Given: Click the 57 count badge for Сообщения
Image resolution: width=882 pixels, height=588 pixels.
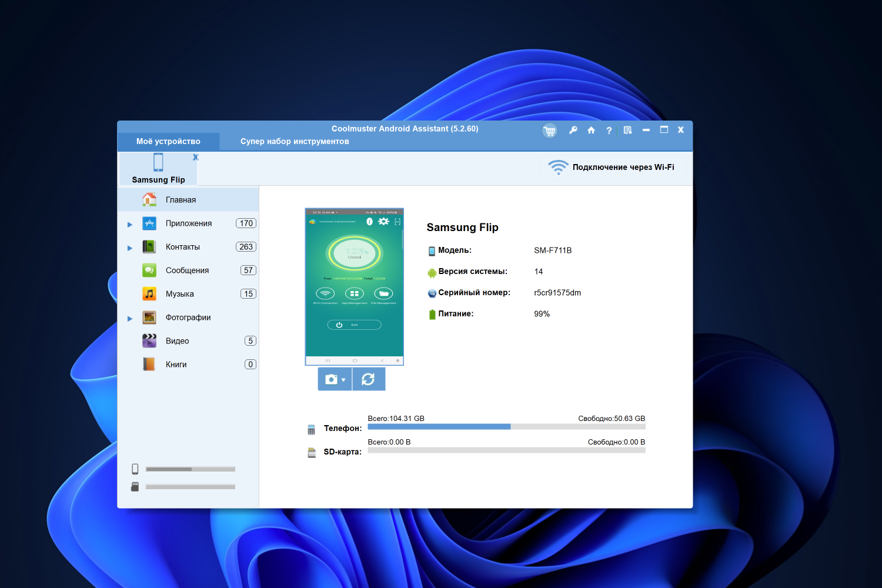Looking at the screenshot, I should 248,270.
